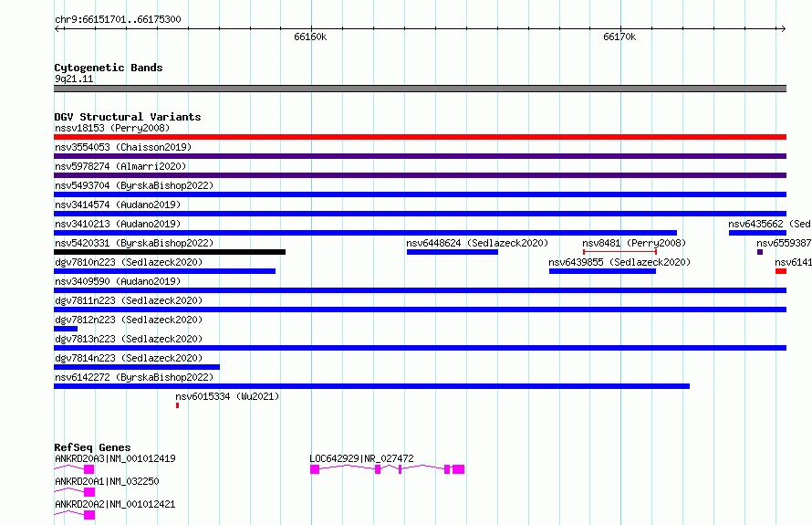Click the blue nsv6448624 variant bar
Image resolution: width=812 pixels, height=525 pixels.
pyautogui.click(x=453, y=252)
